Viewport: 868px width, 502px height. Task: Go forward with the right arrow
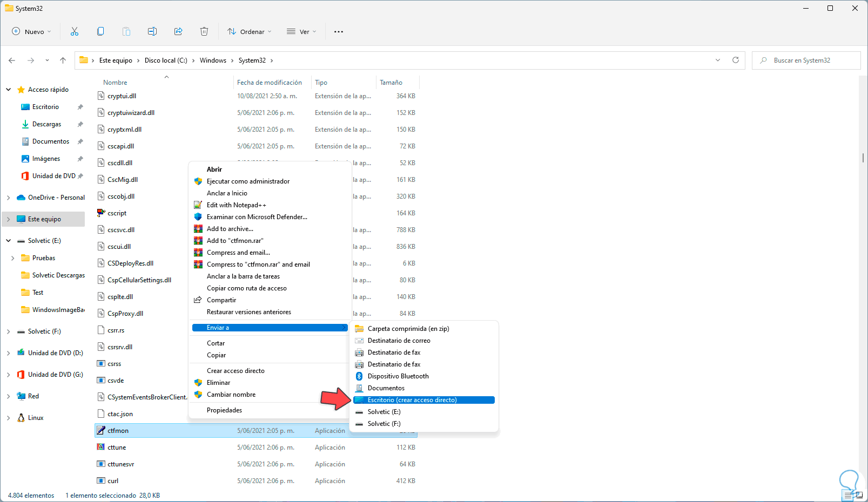pyautogui.click(x=31, y=60)
